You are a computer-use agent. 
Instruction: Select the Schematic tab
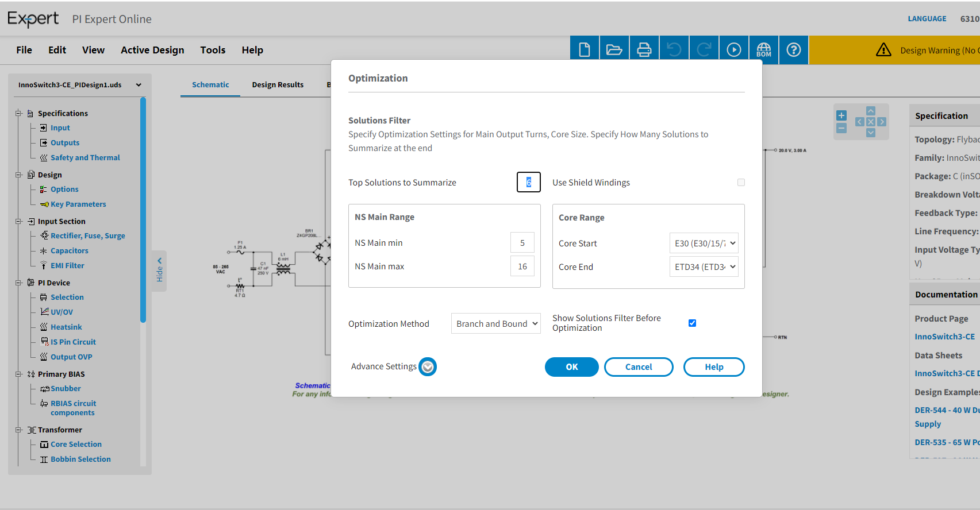210,84
